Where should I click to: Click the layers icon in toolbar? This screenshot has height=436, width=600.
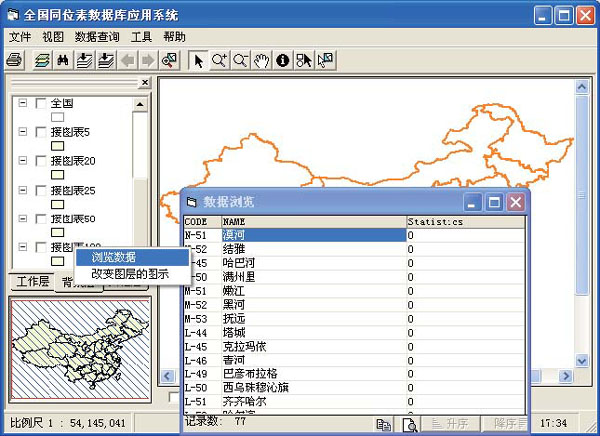[41, 60]
